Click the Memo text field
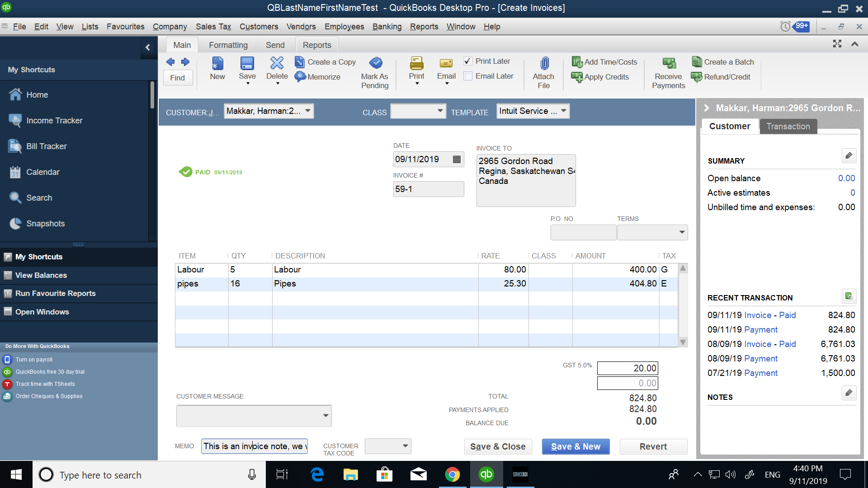The width and height of the screenshot is (868, 488). [x=255, y=446]
